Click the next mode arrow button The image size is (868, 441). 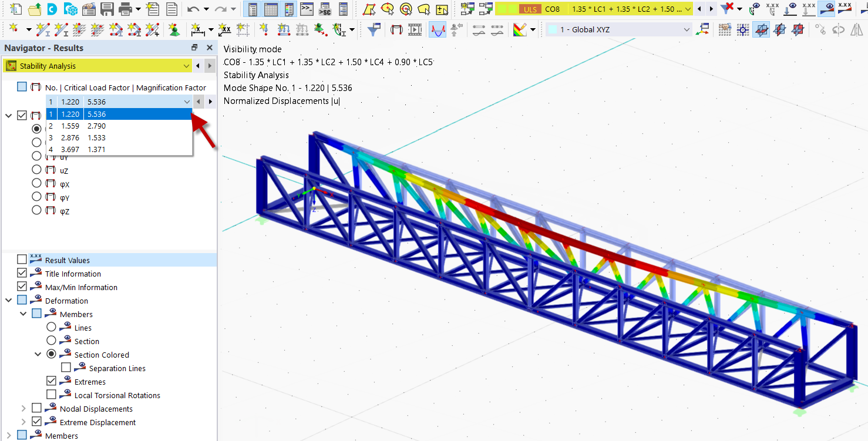click(210, 102)
